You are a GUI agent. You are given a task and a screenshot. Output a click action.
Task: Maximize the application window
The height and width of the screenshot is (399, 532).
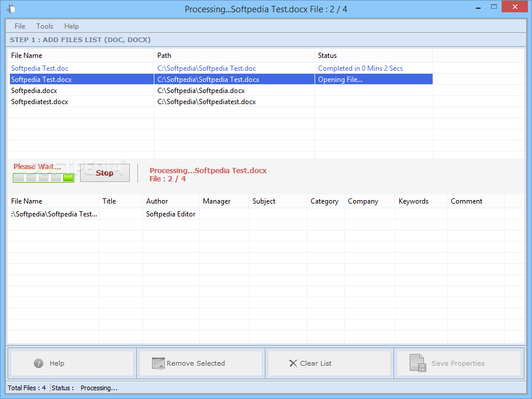tap(494, 7)
